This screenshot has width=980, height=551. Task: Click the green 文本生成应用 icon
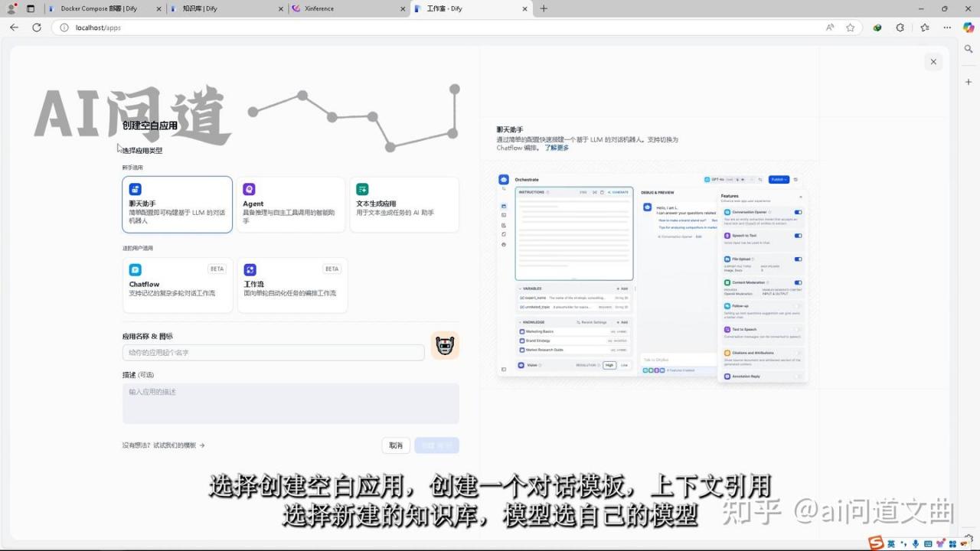[x=363, y=189]
